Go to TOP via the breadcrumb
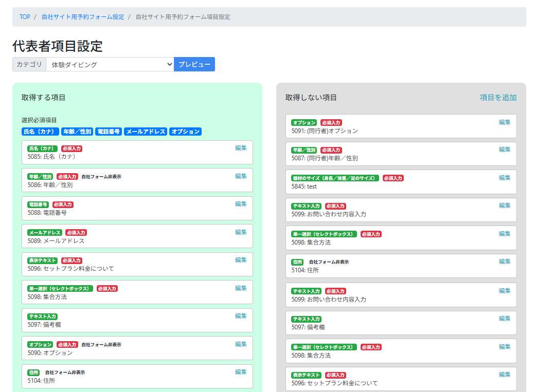Viewport: 536px width, 392px height. [x=25, y=17]
